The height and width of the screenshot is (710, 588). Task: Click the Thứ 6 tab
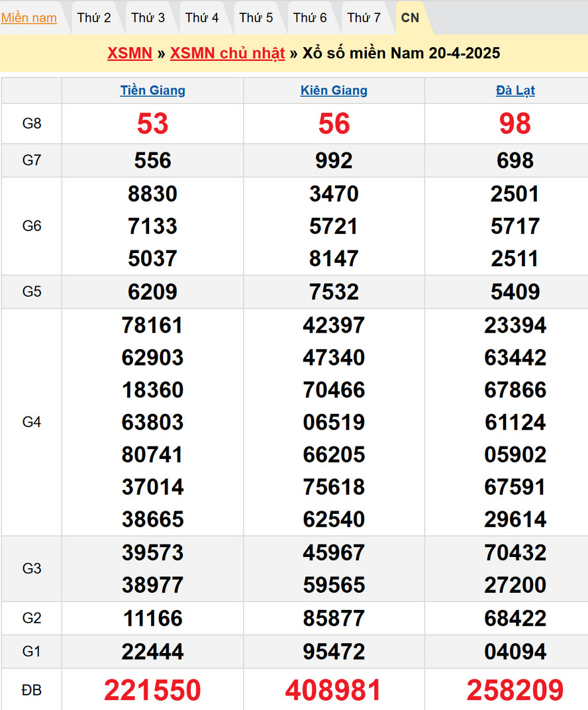click(310, 18)
